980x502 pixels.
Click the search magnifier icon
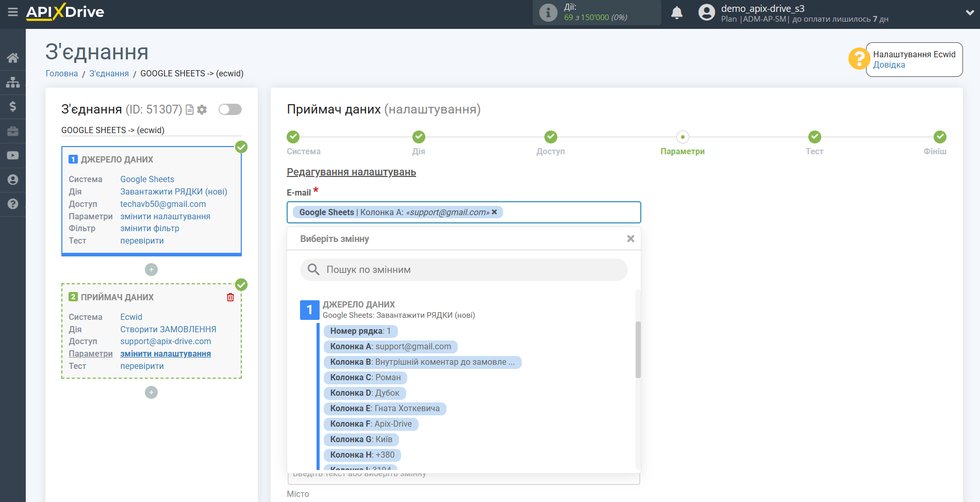[313, 269]
